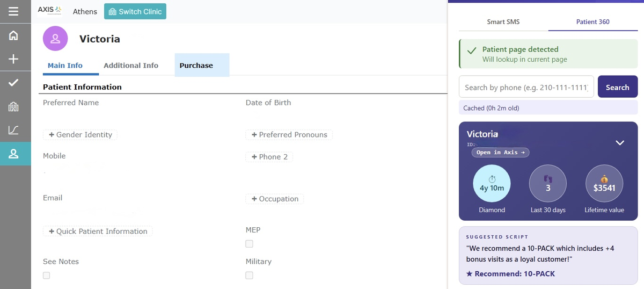Viewport: 644px width, 289px height.
Task: Go to home via sidebar house icon
Action: click(13, 35)
